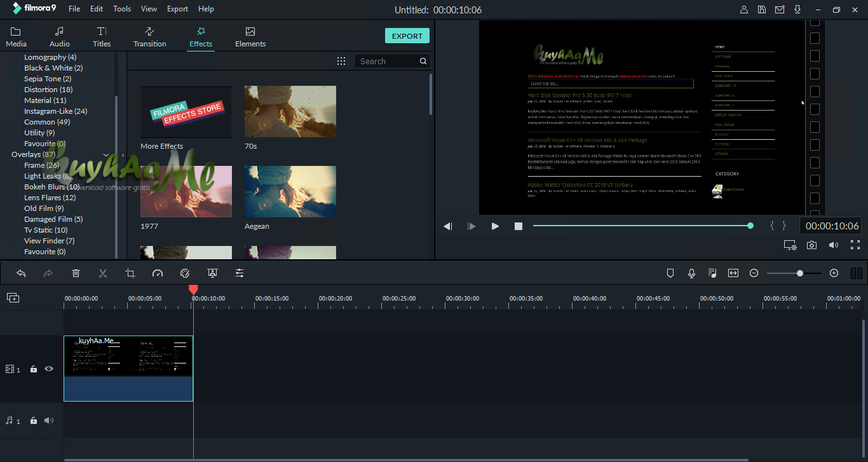Save the project using disk icon

coord(762,10)
